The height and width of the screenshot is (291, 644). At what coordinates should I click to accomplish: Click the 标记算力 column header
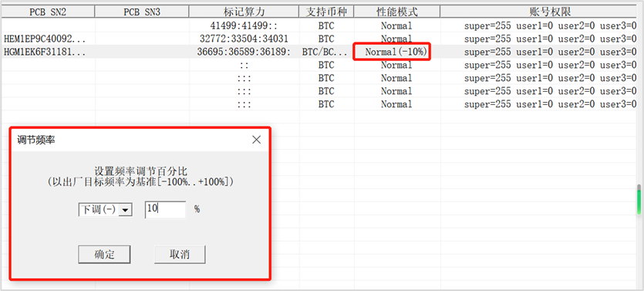click(x=244, y=12)
